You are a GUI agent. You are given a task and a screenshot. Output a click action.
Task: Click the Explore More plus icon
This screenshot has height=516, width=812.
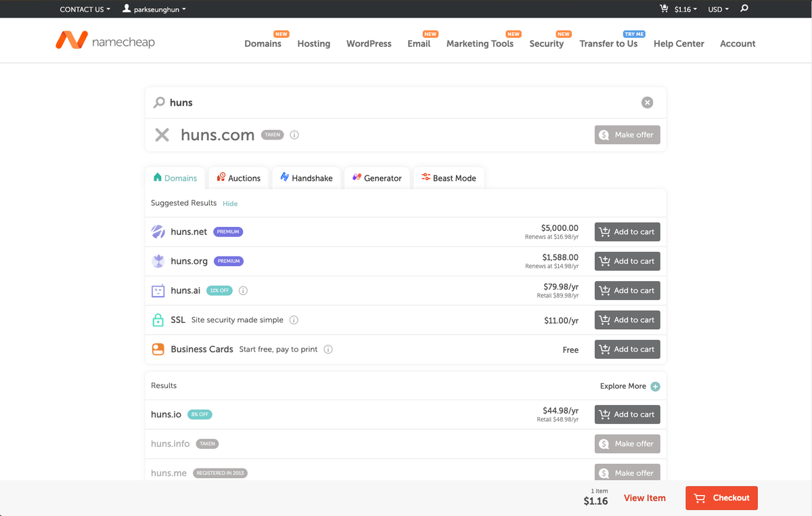click(x=655, y=387)
